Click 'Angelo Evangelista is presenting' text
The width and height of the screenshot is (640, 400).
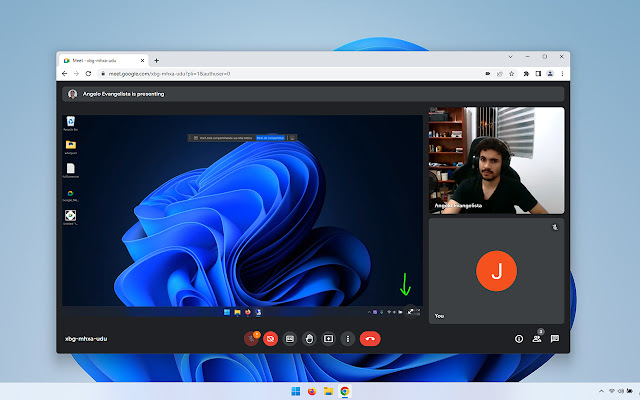[x=123, y=94]
